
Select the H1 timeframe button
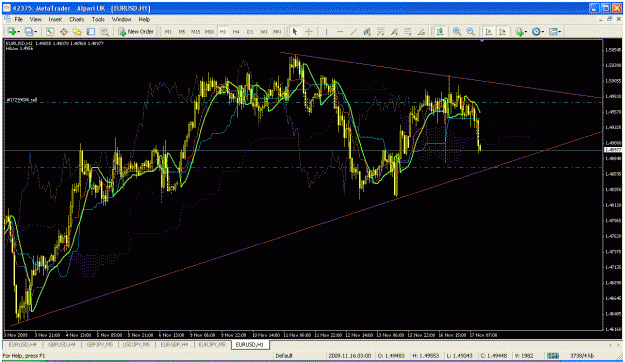(x=223, y=31)
